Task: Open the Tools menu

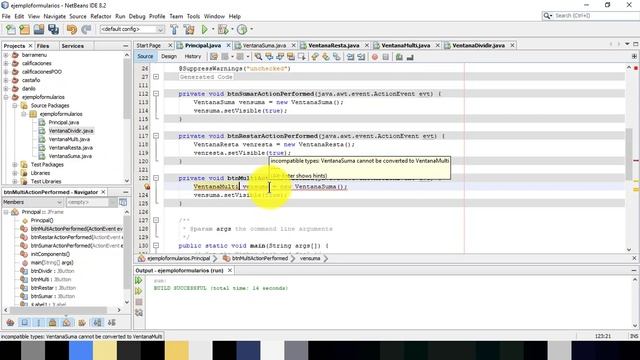Action: click(x=193, y=16)
